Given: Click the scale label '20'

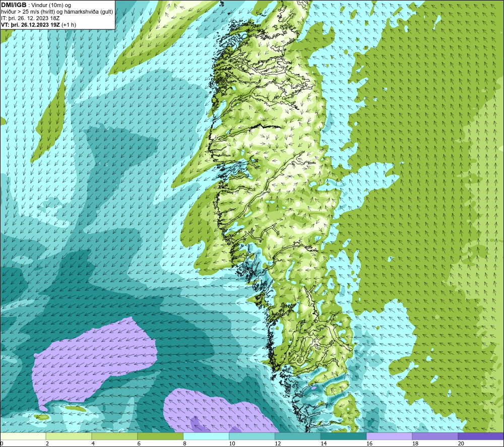Looking at the screenshot, I should [x=461, y=443].
